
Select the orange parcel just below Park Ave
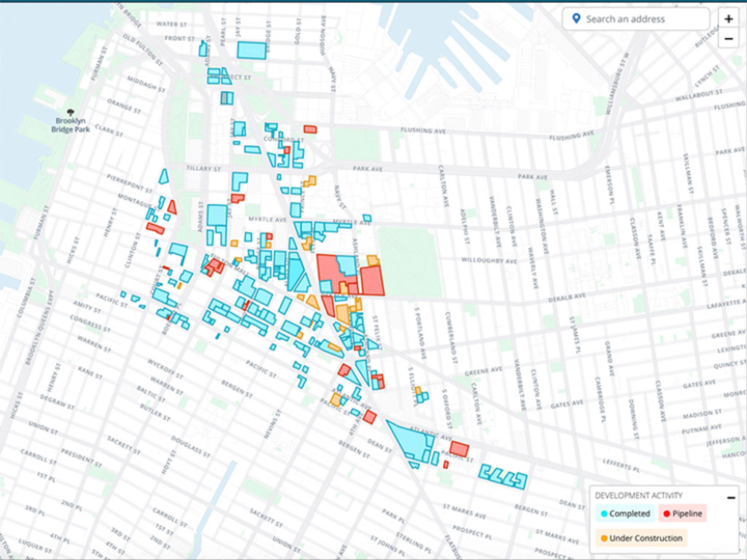[x=310, y=181]
